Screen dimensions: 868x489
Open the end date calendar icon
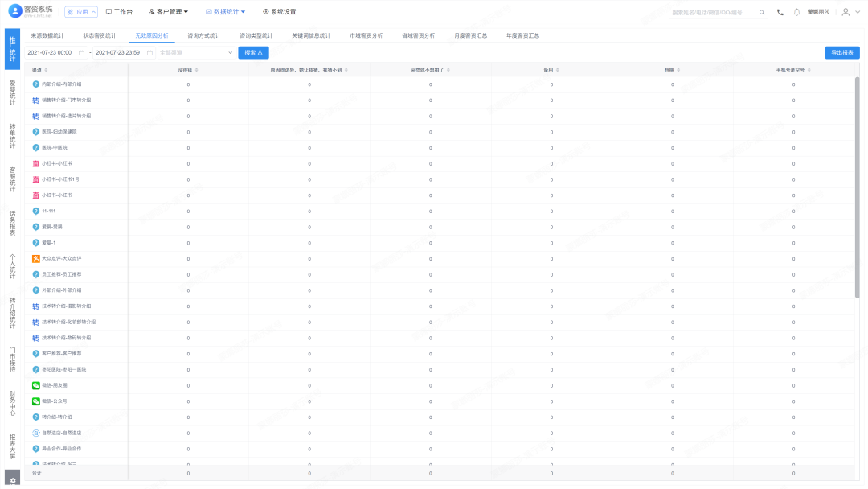(x=149, y=52)
